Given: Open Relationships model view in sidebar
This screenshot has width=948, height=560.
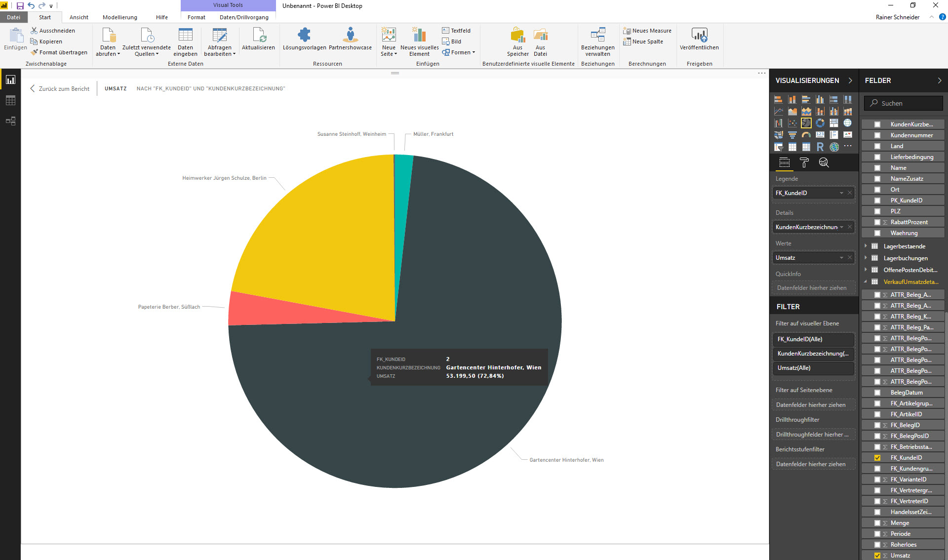Looking at the screenshot, I should coord(10,121).
